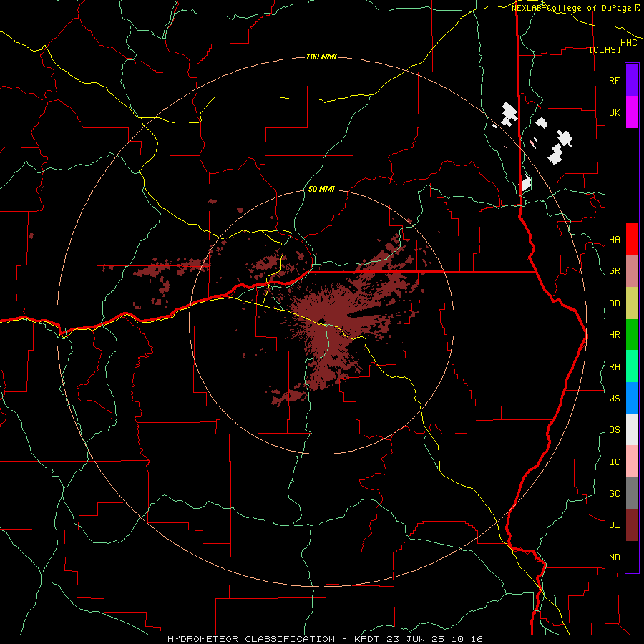Click the HA red legend swatch

[x=632, y=239]
